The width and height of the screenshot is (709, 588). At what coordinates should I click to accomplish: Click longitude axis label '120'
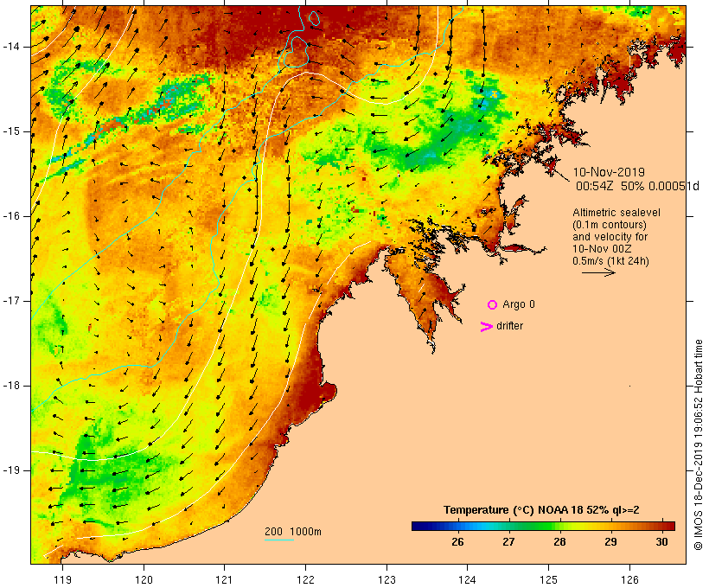(144, 579)
